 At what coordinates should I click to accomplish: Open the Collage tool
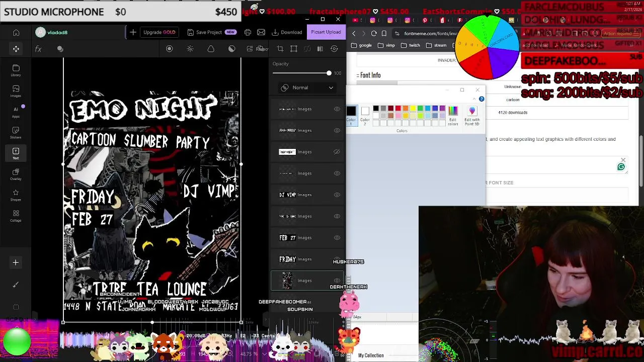pyautogui.click(x=16, y=216)
